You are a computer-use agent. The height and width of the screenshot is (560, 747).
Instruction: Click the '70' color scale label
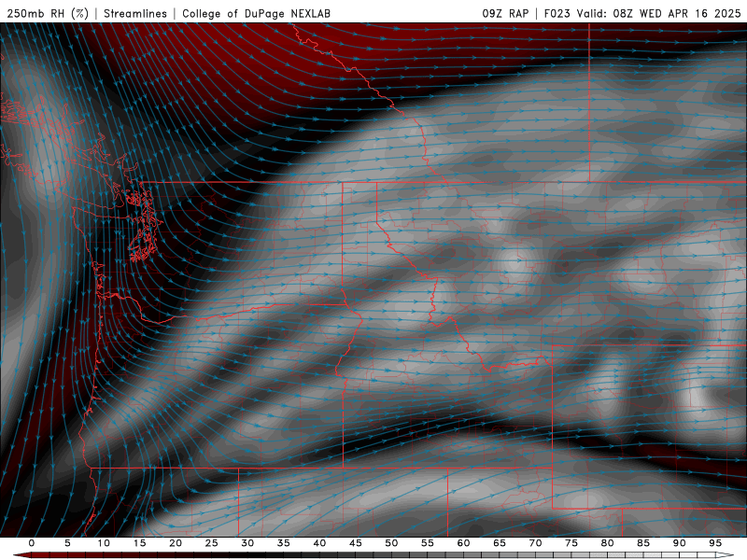point(535,543)
